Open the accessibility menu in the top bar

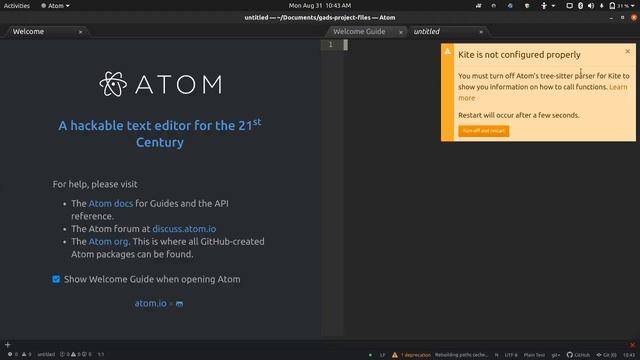(547, 6)
